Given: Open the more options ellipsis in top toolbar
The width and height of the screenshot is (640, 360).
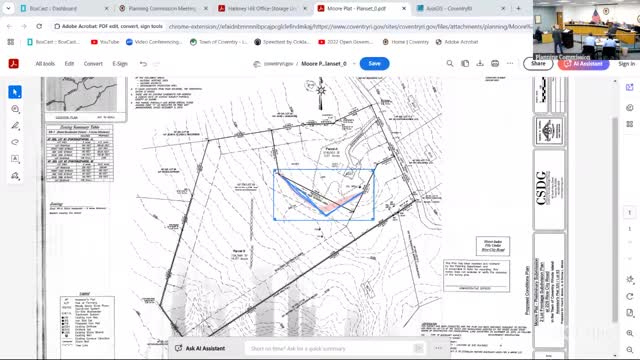Looking at the screenshot, I should [x=510, y=64].
